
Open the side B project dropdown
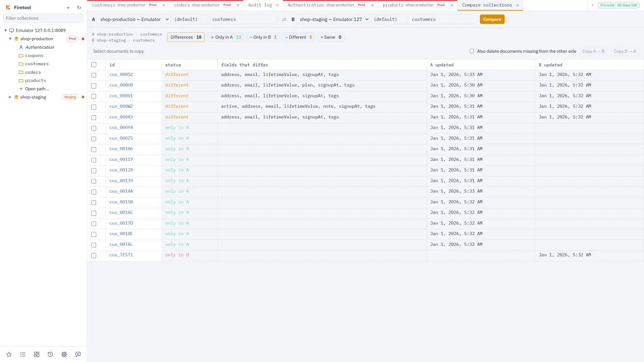click(333, 20)
